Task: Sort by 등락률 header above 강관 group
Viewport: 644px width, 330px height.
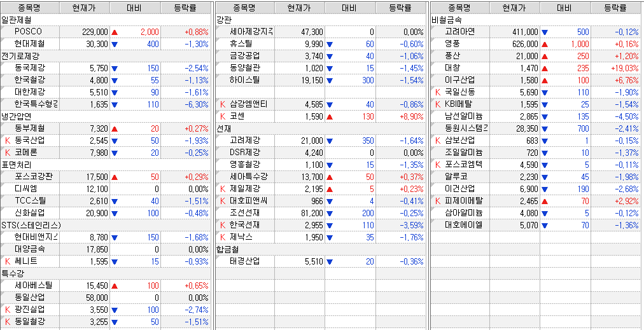Action: (401, 8)
